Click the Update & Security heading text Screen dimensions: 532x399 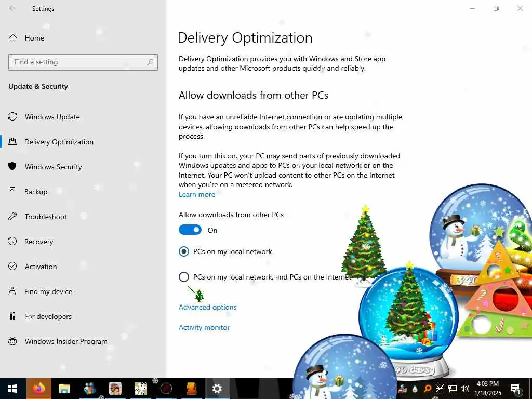(x=38, y=86)
